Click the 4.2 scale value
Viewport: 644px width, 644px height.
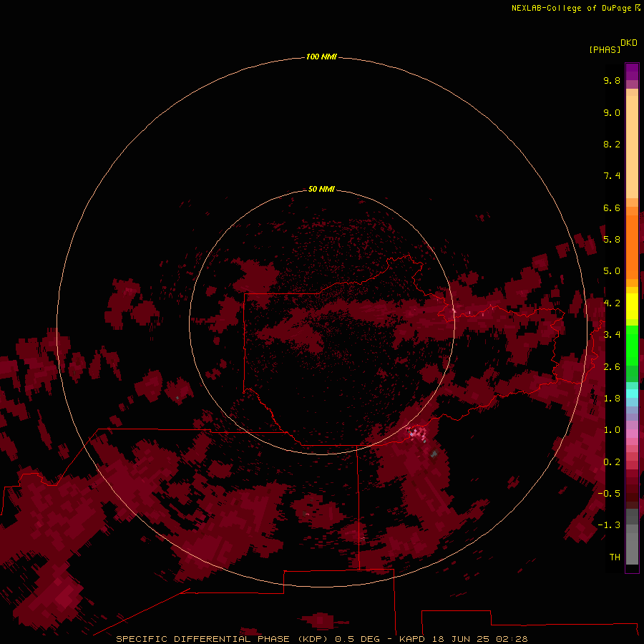(x=612, y=303)
